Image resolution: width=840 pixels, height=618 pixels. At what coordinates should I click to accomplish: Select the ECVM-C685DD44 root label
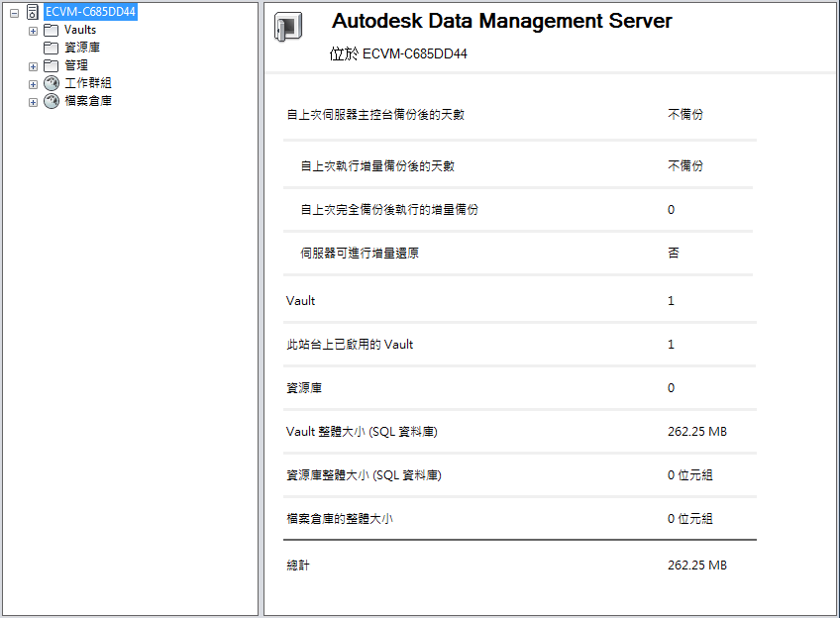click(90, 12)
